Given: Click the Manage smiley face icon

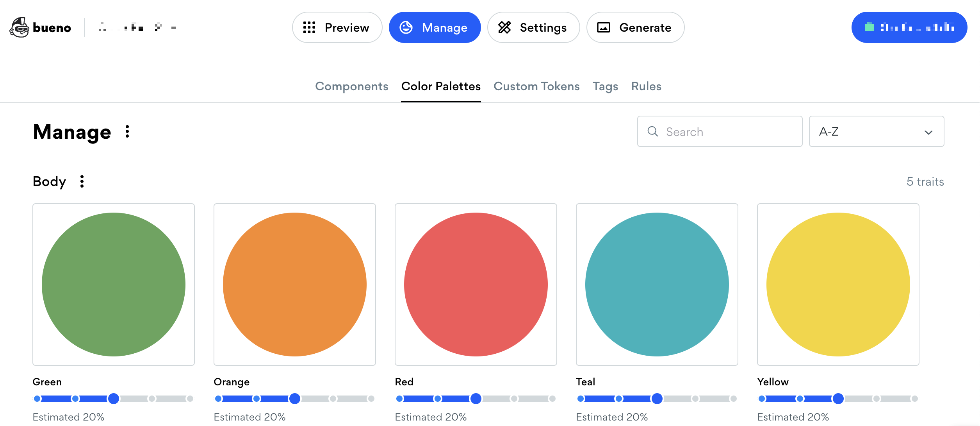Looking at the screenshot, I should pos(406,27).
